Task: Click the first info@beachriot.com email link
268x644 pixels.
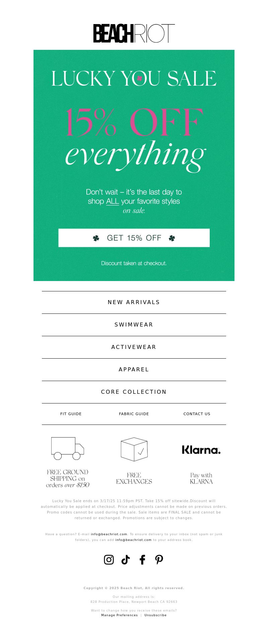Action: point(109,534)
